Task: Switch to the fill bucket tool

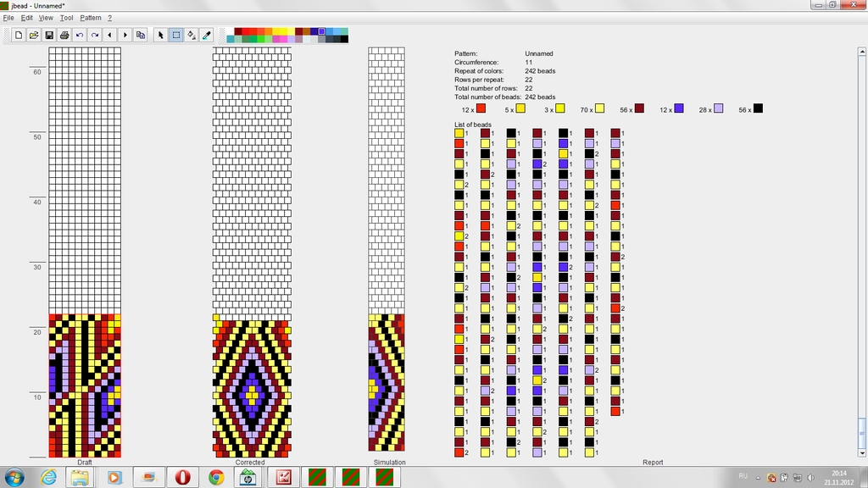Action: click(191, 36)
